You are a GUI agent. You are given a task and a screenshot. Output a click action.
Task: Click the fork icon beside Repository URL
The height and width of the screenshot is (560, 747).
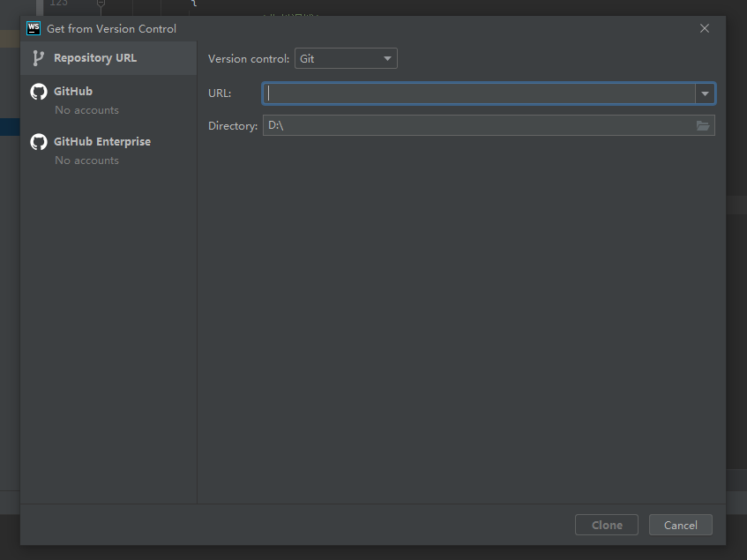pos(38,58)
